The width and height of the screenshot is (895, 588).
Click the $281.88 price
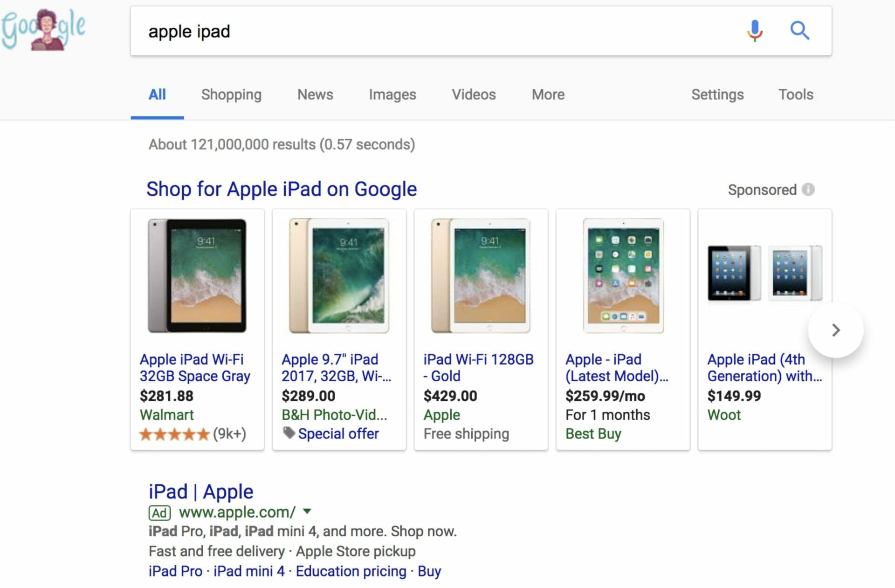[166, 396]
